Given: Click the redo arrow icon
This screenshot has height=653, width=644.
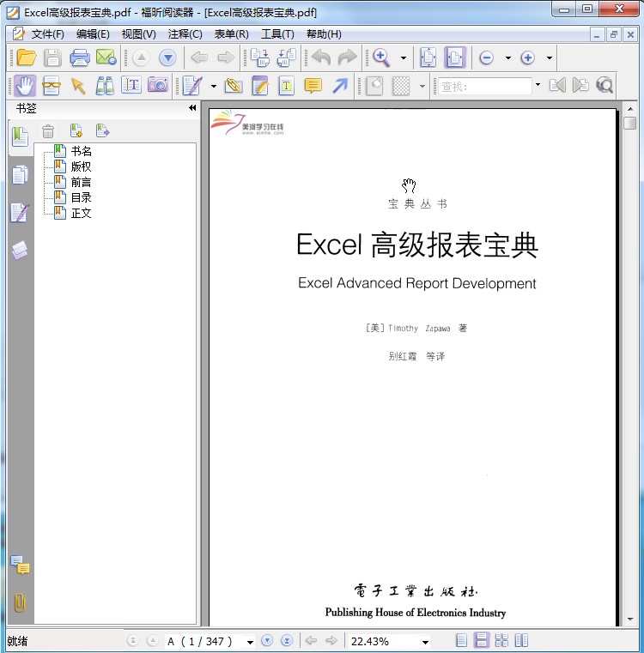Looking at the screenshot, I should click(348, 57).
